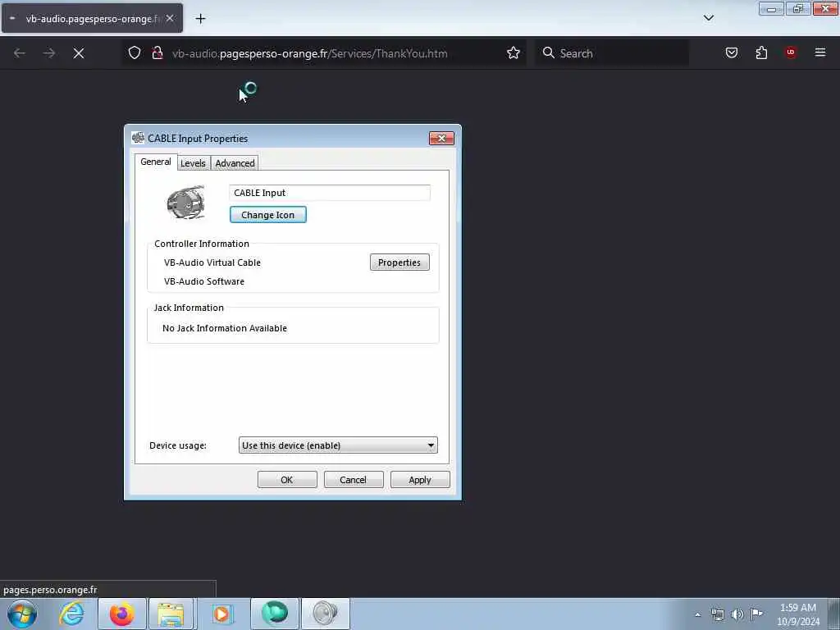
Task: Click the URL address bar
Action: pyautogui.click(x=323, y=53)
